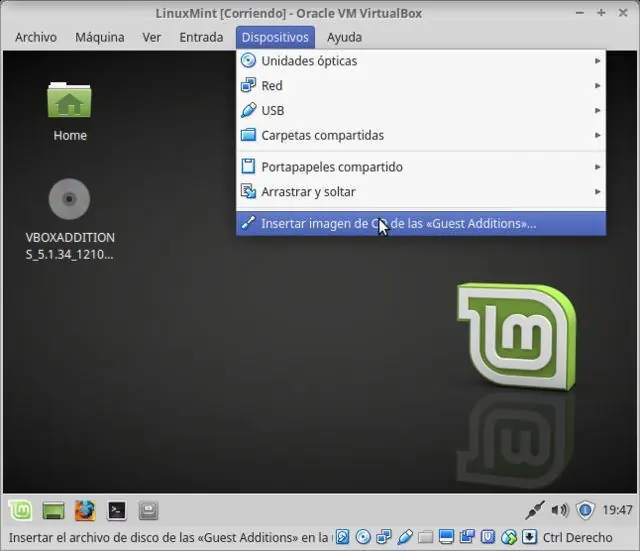Click the shared folders status bar indicator
The height and width of the screenshot is (551, 640).
click(x=425, y=537)
